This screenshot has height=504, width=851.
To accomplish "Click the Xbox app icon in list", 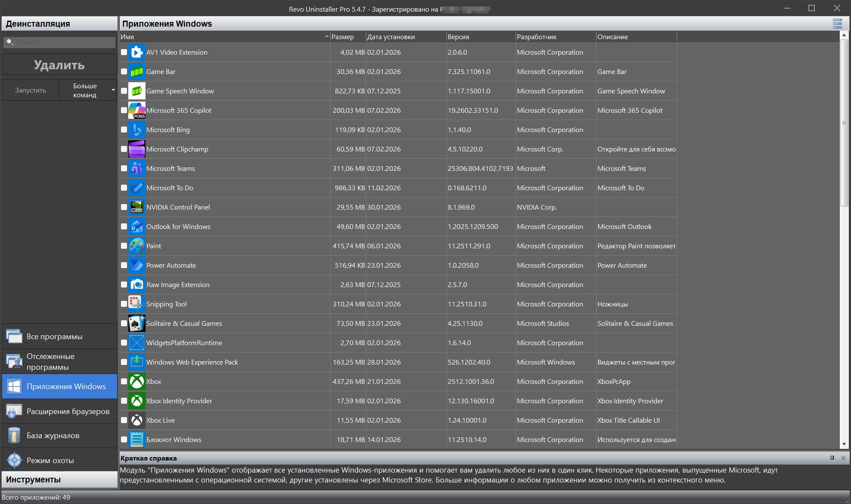I will 137,381.
